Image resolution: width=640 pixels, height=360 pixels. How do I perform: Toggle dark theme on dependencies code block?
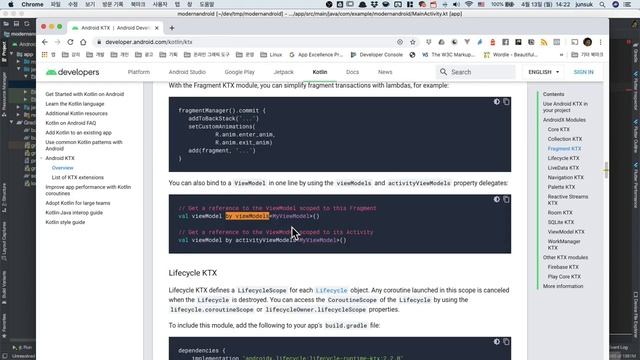point(497,342)
